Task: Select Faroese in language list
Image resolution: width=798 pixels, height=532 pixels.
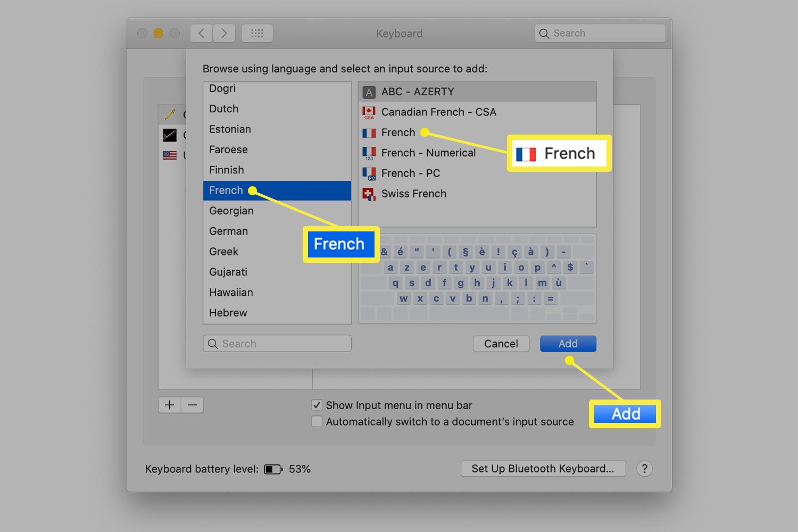Action: point(277,149)
